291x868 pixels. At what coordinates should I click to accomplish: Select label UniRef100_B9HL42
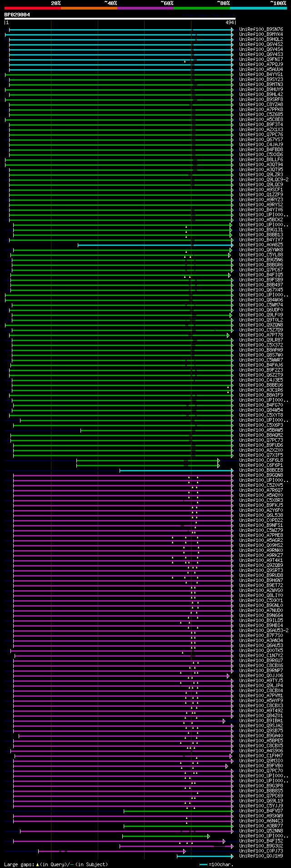click(x=261, y=95)
